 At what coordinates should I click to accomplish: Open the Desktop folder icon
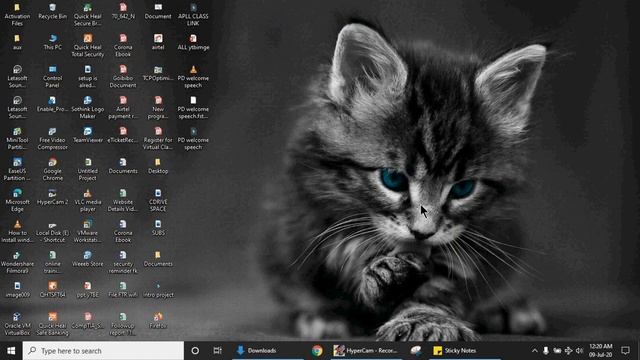[158, 166]
